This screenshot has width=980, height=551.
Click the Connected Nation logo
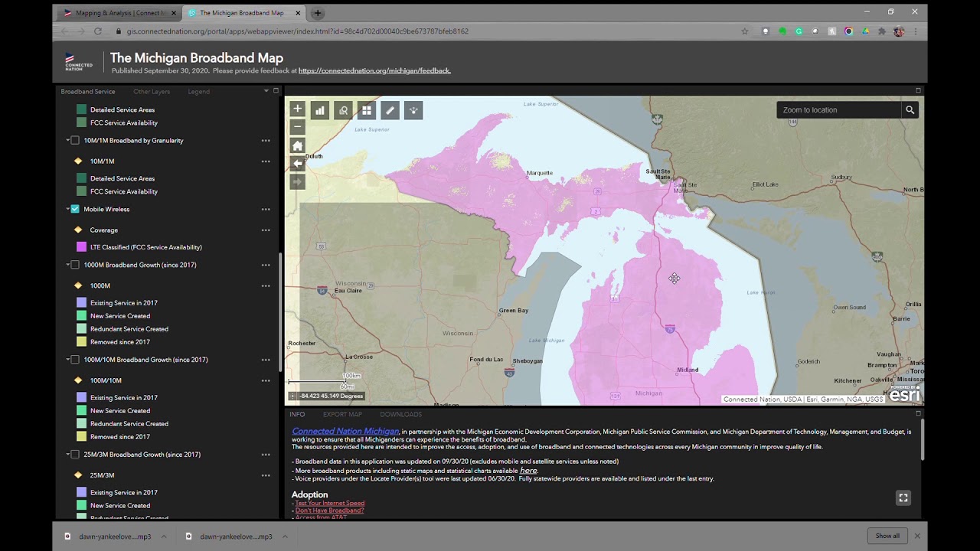point(79,62)
